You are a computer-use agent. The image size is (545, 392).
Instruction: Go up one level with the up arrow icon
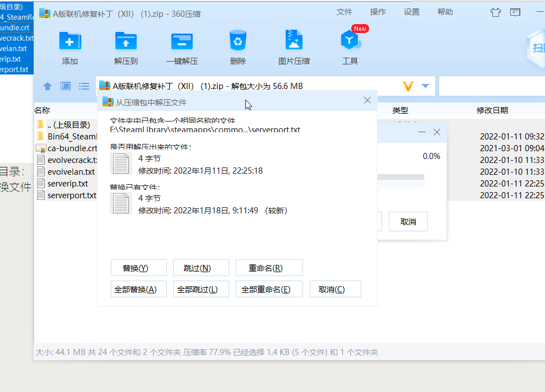[47, 86]
